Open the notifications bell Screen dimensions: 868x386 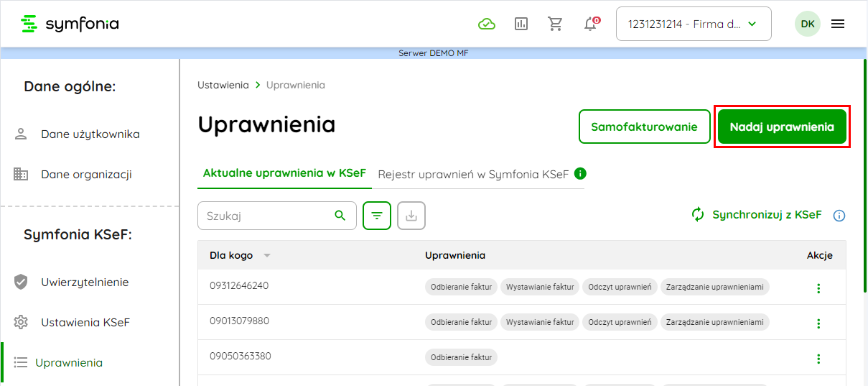591,24
